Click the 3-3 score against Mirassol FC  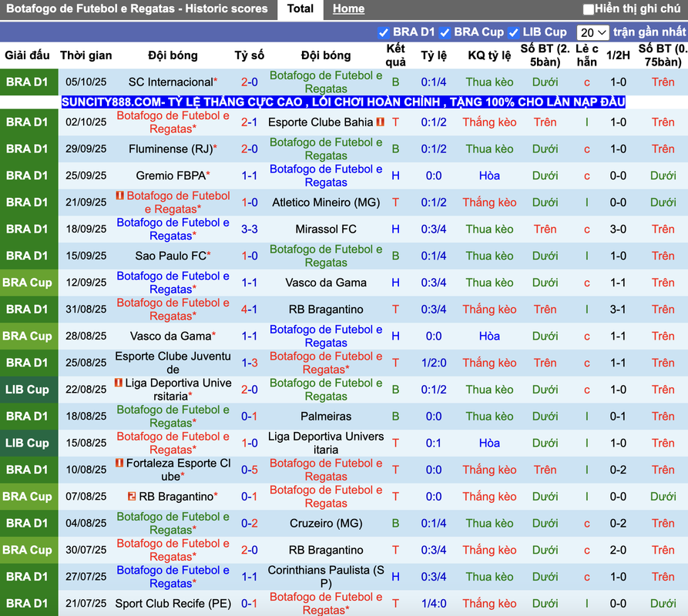(x=249, y=229)
